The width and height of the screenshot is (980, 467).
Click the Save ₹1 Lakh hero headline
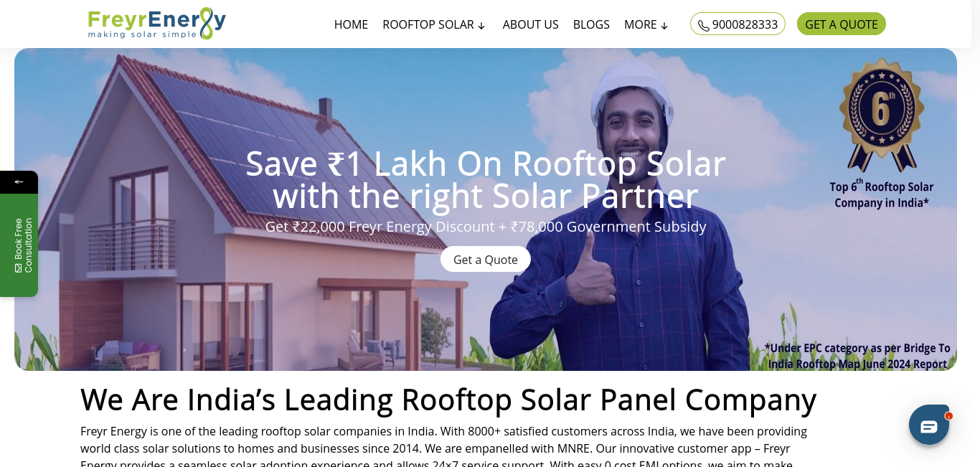click(486, 179)
